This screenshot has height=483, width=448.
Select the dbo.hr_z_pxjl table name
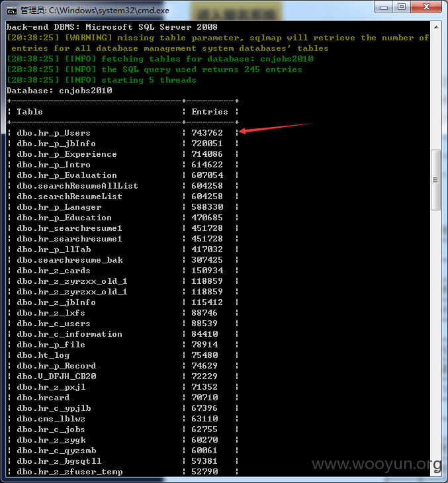click(51, 387)
